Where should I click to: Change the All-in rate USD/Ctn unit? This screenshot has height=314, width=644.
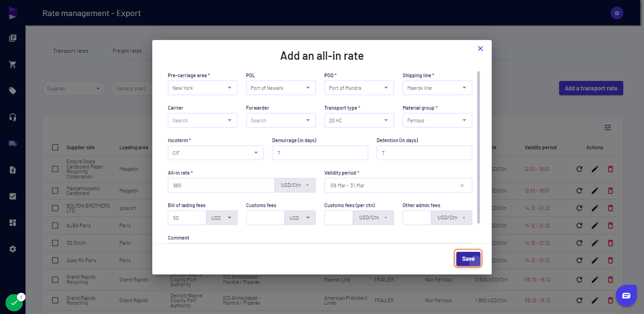pyautogui.click(x=295, y=185)
